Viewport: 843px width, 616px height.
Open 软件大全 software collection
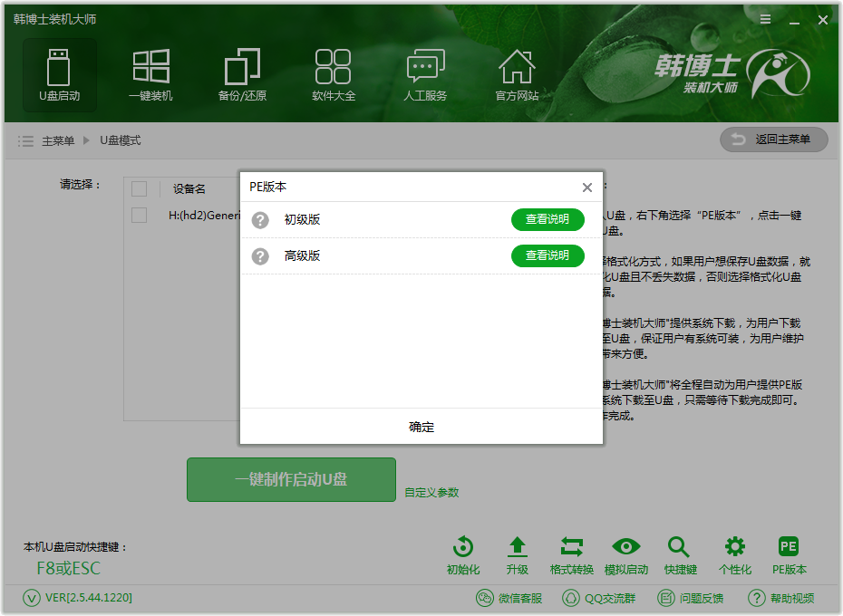(334, 74)
